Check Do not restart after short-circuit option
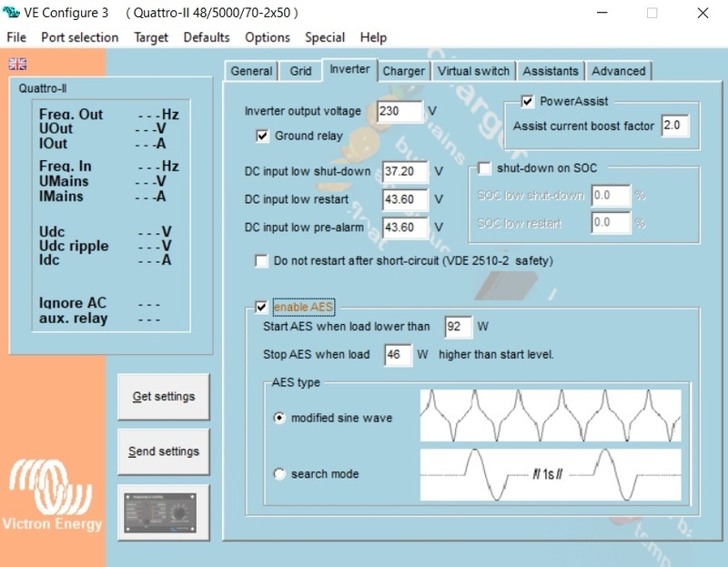This screenshot has height=567, width=728. pyautogui.click(x=261, y=261)
